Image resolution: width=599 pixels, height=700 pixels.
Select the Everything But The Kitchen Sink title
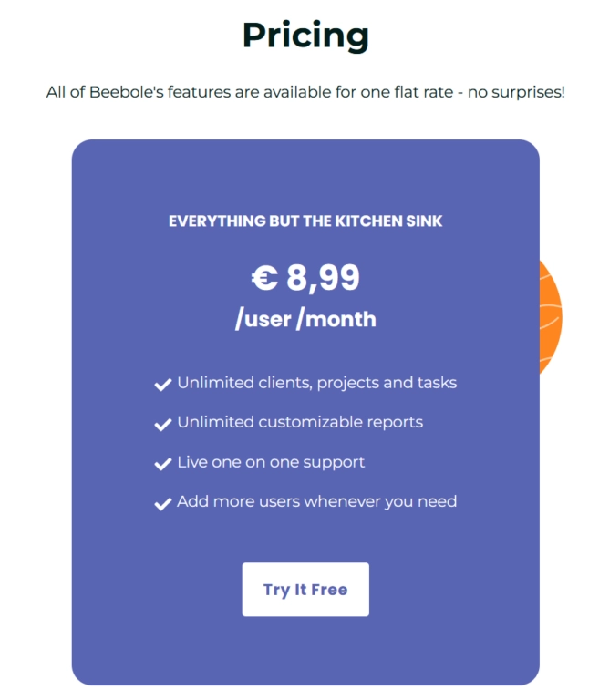(305, 221)
